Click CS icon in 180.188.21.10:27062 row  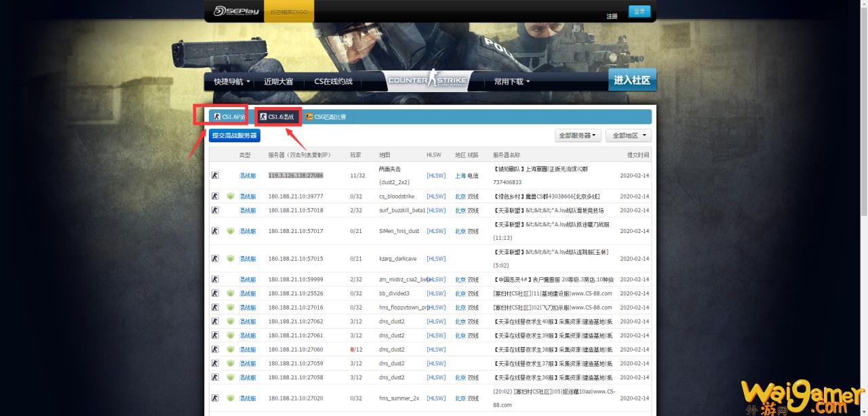tap(215, 322)
